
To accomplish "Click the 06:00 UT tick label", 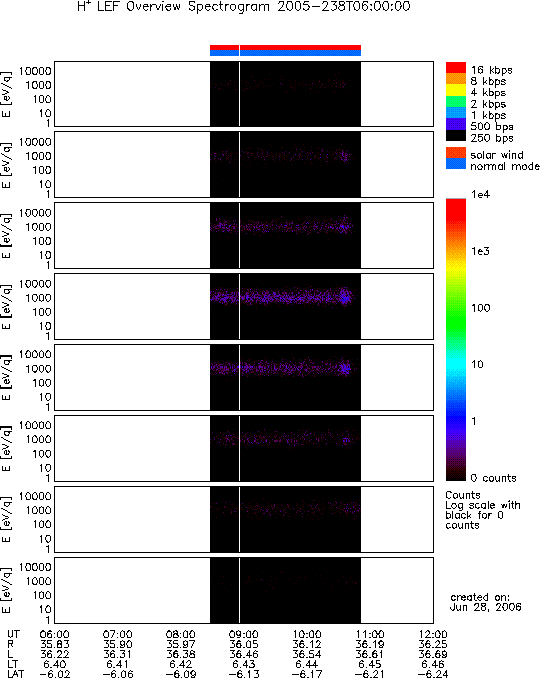I will (x=54, y=634).
